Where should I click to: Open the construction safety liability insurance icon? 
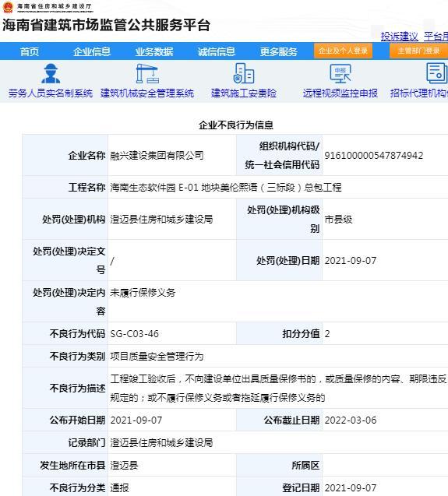pyautogui.click(x=244, y=73)
